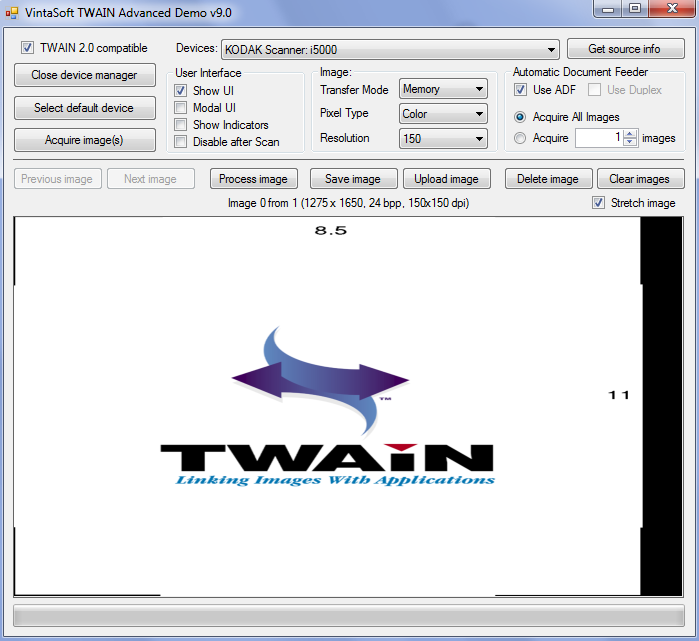Click Get source info button
Image resolution: width=699 pixels, height=641 pixels.
click(x=625, y=49)
